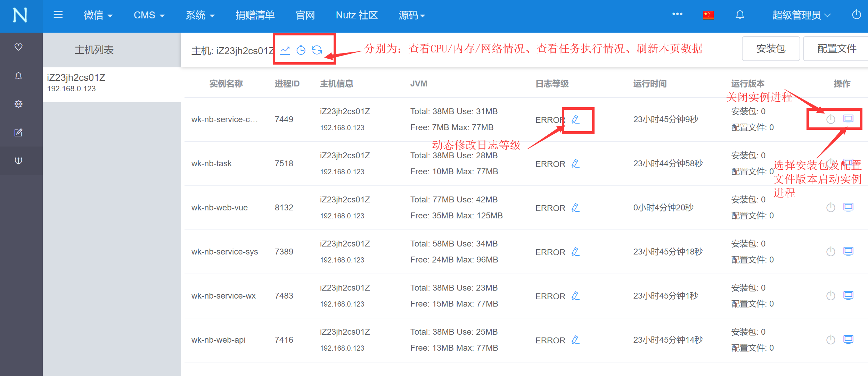This screenshot has height=376, width=868.
Task: View CPU/memory/network chart icon for host
Action: [x=285, y=50]
